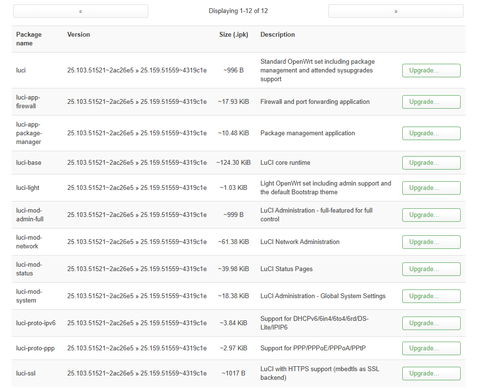Viewport: 480px width, 389px height.
Task: Upgrade the luci-mod-system package
Action: 431,296
